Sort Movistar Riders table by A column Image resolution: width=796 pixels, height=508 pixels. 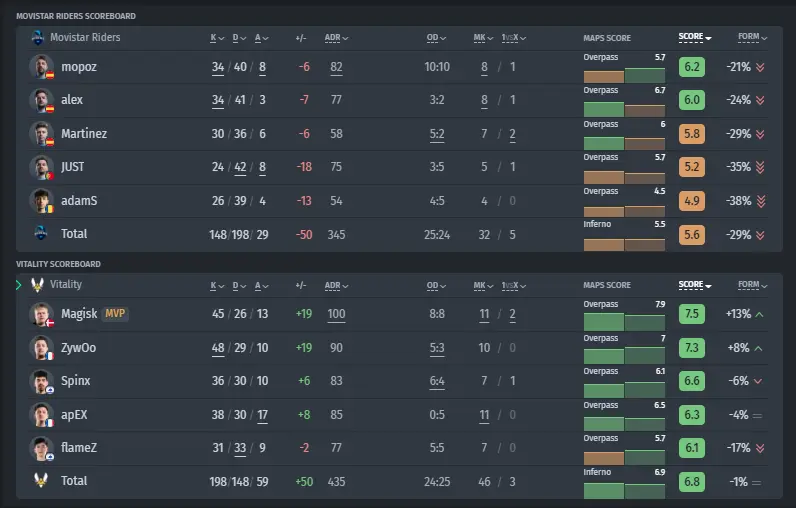tap(261, 38)
